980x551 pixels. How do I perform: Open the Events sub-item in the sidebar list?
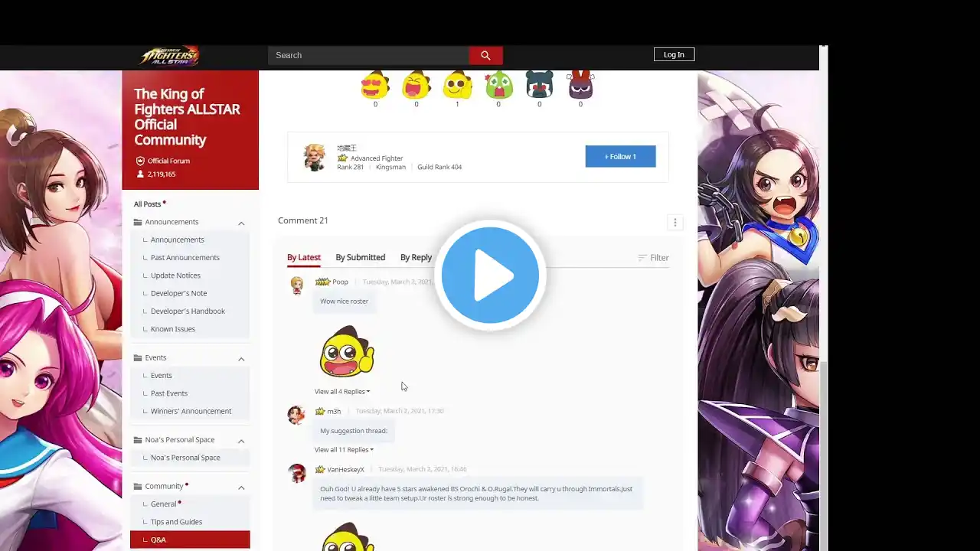[x=161, y=376]
